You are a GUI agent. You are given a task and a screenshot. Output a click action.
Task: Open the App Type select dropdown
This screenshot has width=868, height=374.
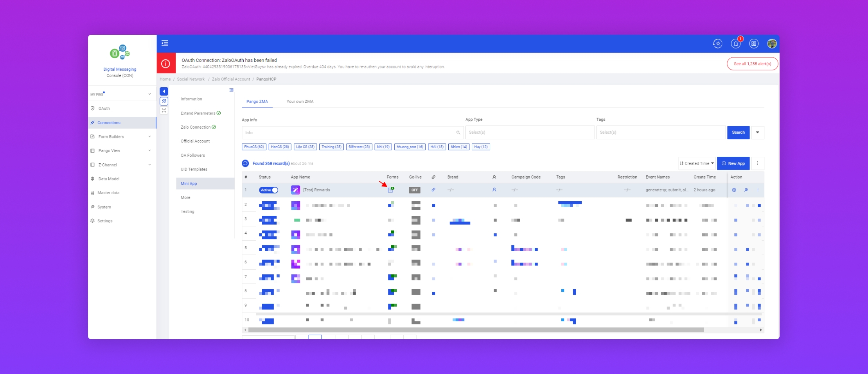click(530, 132)
